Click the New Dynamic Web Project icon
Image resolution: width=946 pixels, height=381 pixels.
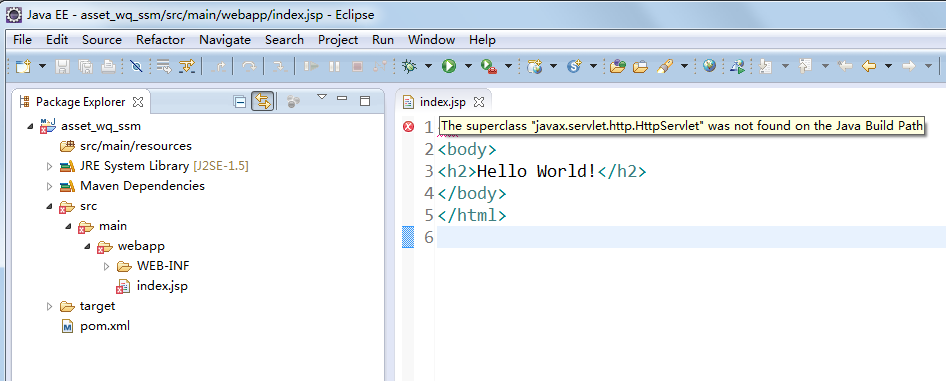(x=534, y=66)
